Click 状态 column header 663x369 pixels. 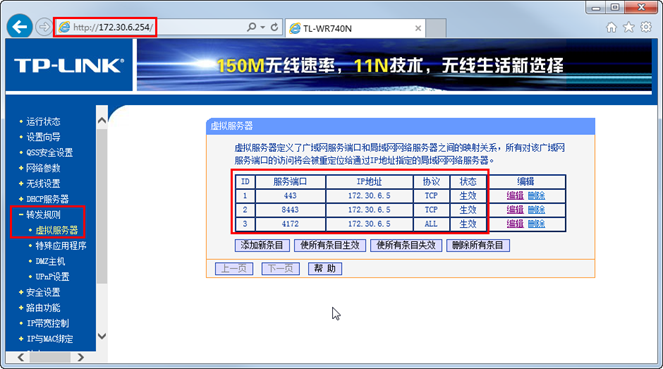point(468,182)
